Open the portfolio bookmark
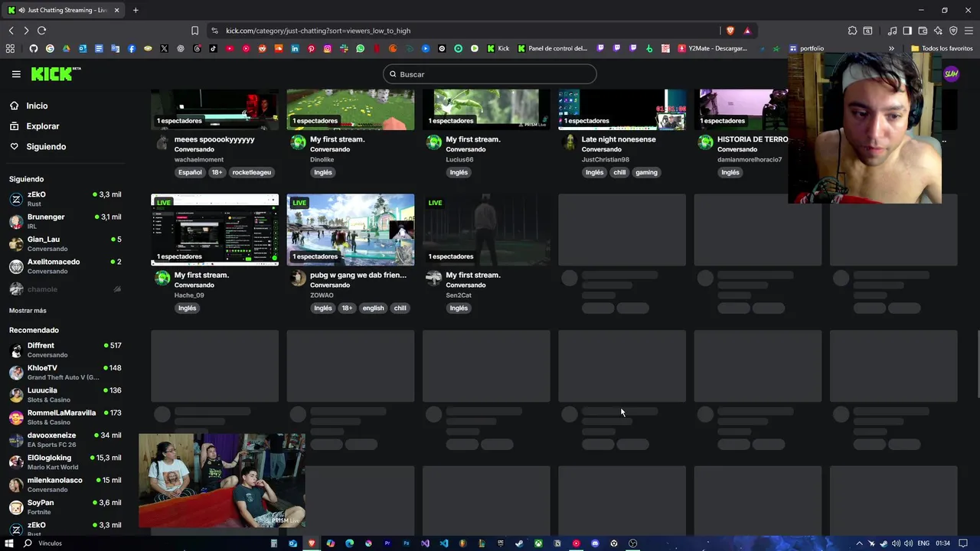Viewport: 980px width, 551px height. pyautogui.click(x=807, y=48)
